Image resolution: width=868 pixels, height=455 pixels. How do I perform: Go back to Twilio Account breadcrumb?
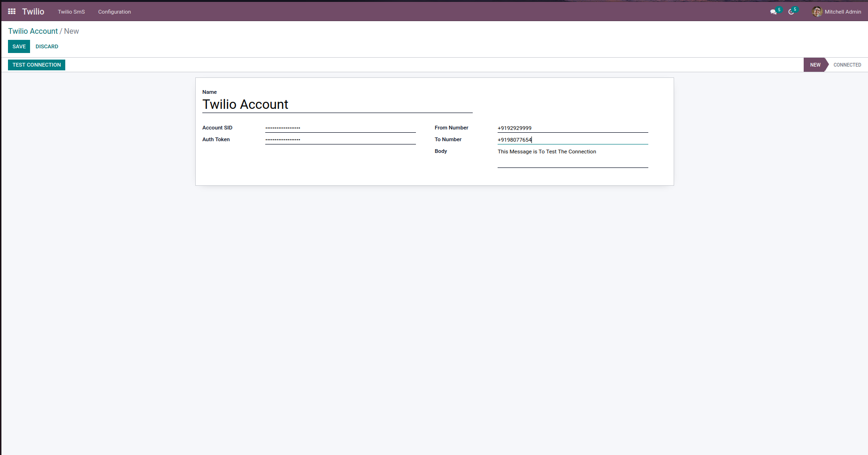(x=33, y=31)
